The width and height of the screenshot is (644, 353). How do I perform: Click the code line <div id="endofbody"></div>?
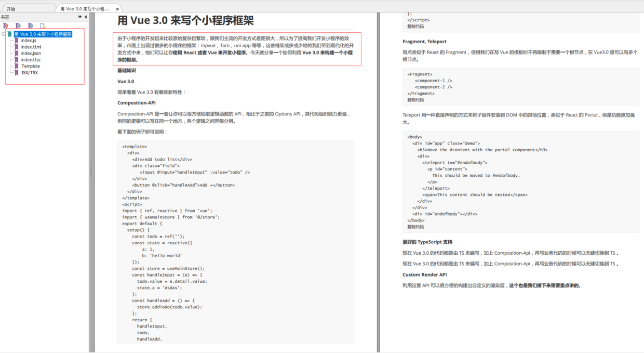point(445,214)
